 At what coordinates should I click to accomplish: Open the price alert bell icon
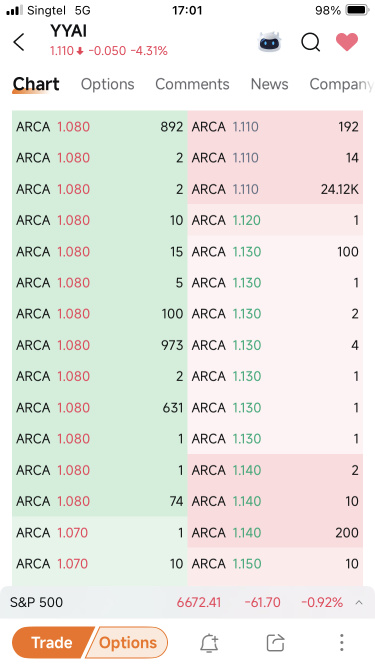[x=209, y=642]
